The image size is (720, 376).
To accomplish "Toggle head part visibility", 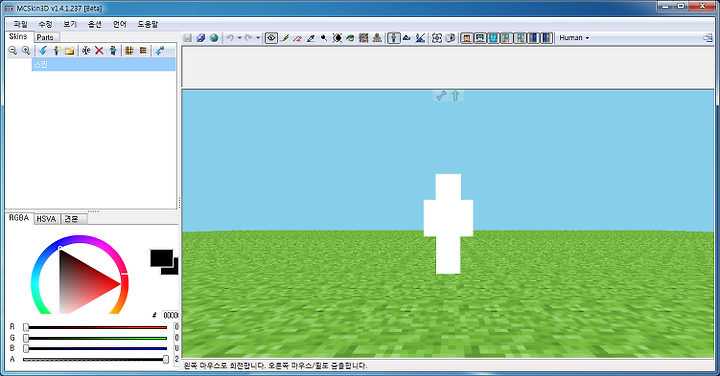I will [467, 38].
